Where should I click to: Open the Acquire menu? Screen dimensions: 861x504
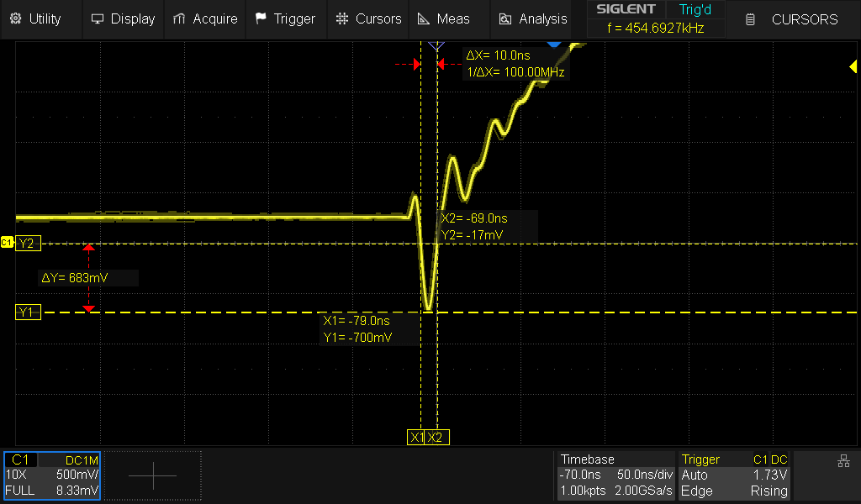pyautogui.click(x=205, y=18)
